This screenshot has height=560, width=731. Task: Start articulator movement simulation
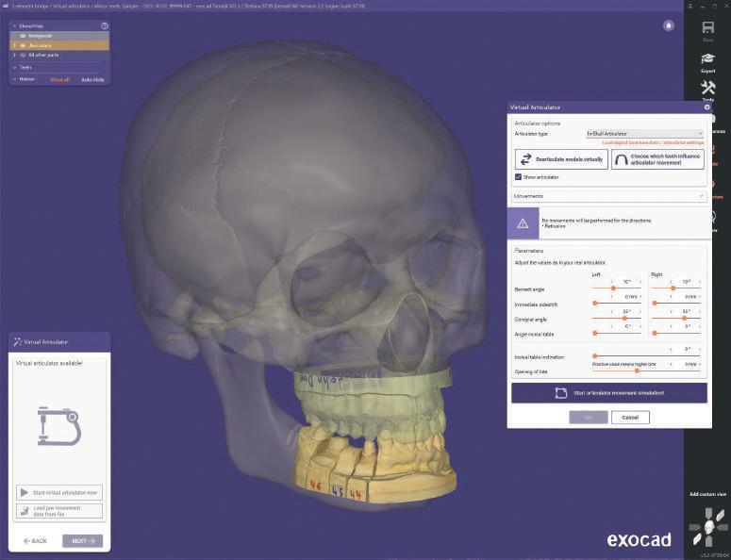click(x=609, y=393)
